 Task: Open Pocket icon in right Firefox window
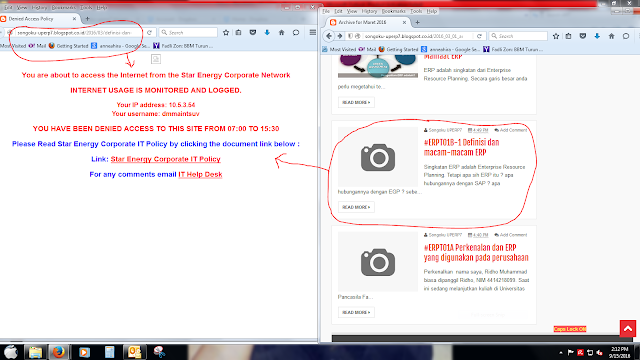click(x=583, y=36)
